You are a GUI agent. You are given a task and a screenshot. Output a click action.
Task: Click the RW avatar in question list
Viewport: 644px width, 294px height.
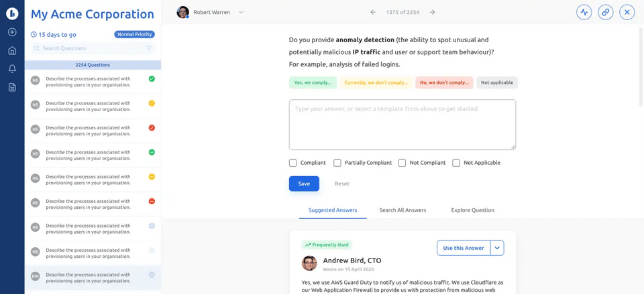pyautogui.click(x=36, y=276)
